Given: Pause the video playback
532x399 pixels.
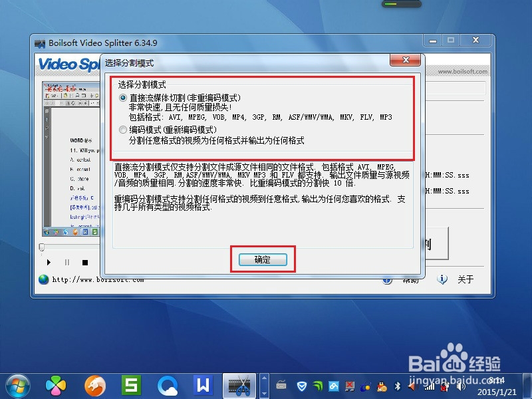Looking at the screenshot, I should click(x=67, y=262).
